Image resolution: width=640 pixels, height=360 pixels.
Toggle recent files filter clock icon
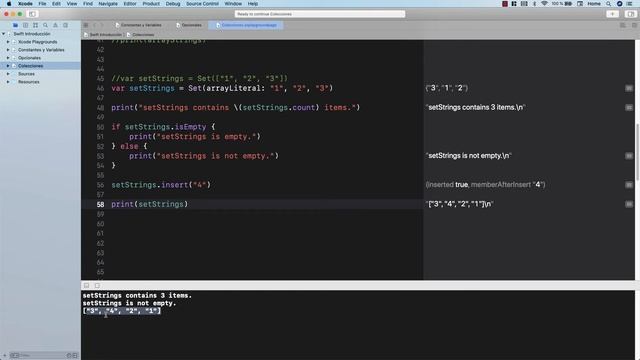tap(69, 356)
